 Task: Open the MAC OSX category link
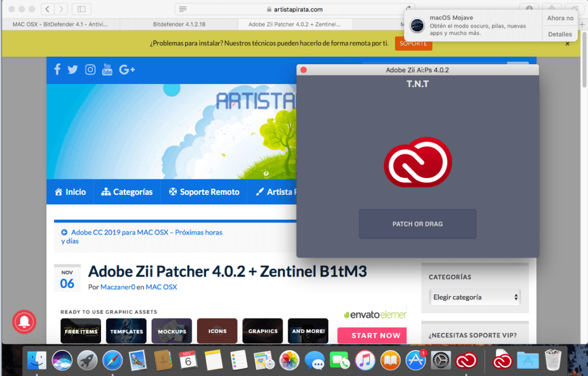(x=161, y=287)
